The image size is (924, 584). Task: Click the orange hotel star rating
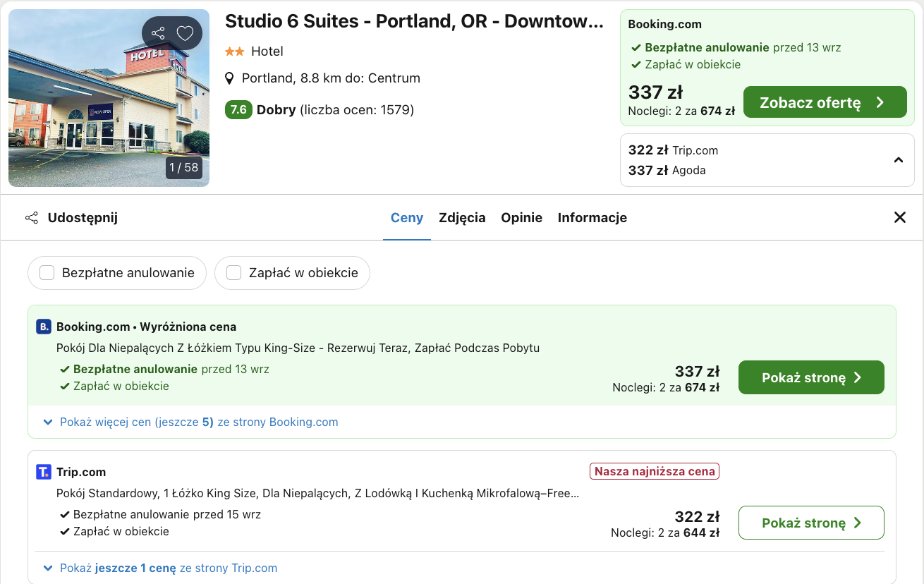(235, 51)
